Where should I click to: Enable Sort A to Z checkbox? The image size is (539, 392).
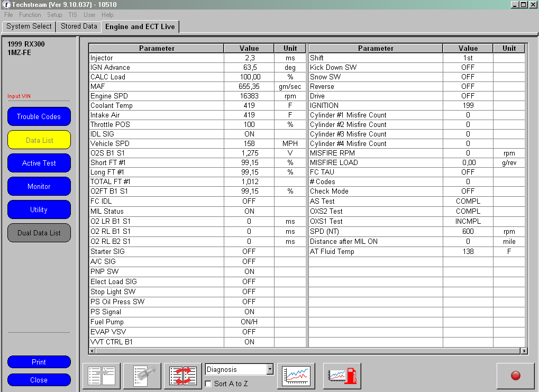coord(209,384)
